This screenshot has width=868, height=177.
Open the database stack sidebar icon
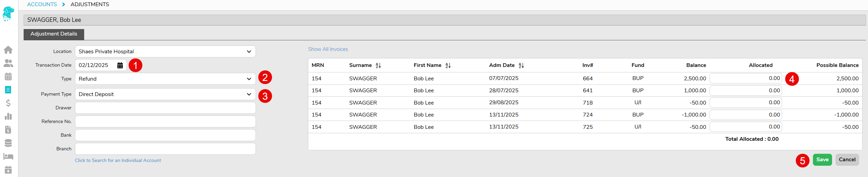(x=8, y=143)
